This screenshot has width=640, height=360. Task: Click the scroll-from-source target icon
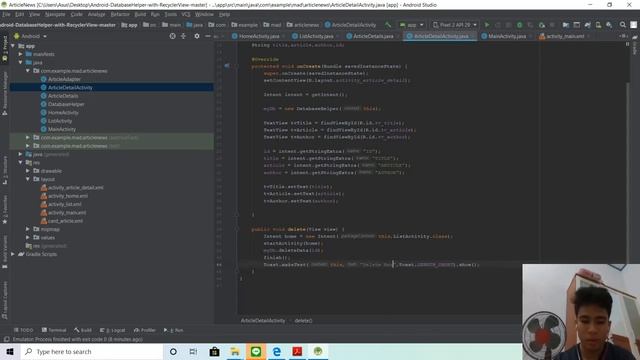point(172,36)
